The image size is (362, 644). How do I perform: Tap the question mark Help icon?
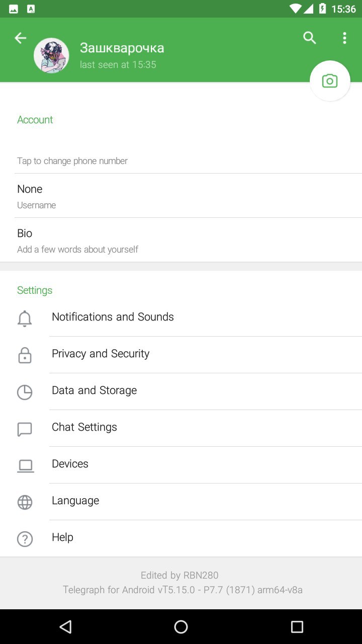pyautogui.click(x=25, y=539)
